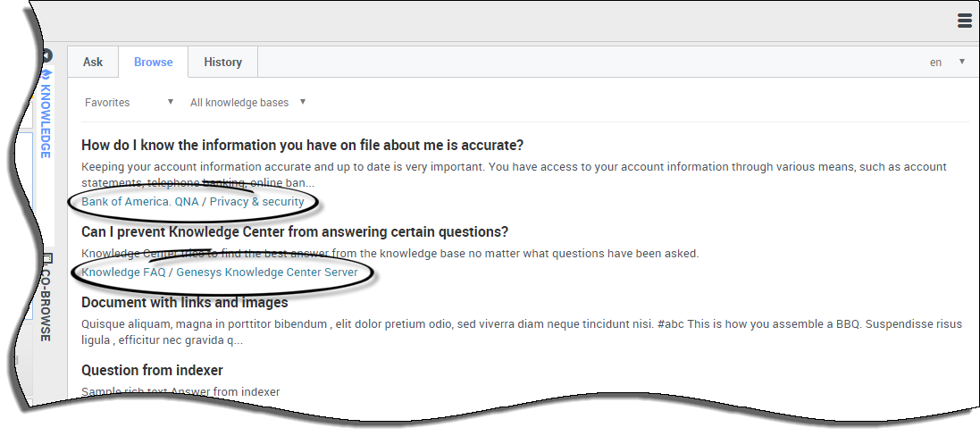
Task: Follow the Bank of America. QNA link
Action: (139, 202)
